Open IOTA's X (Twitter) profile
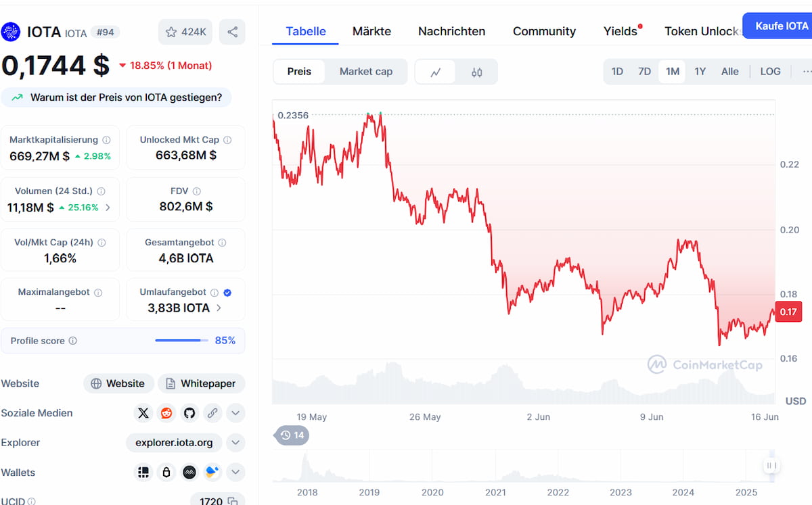 coord(143,413)
